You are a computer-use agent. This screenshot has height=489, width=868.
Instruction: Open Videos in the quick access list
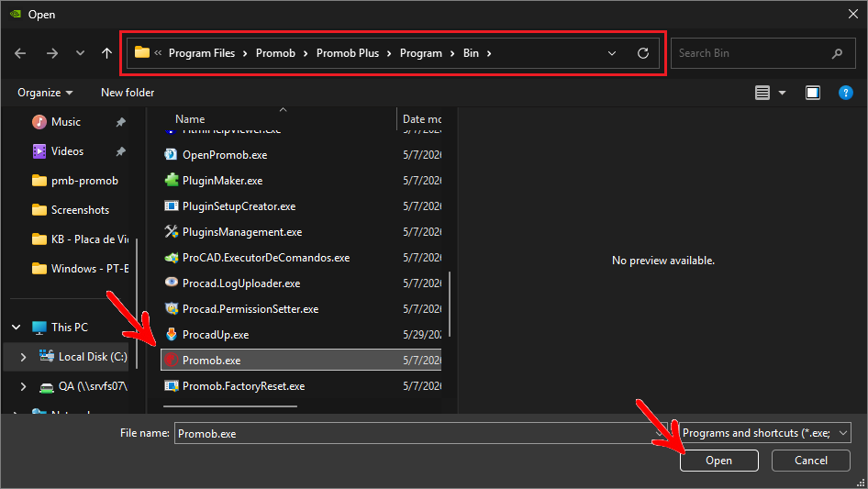click(x=67, y=151)
